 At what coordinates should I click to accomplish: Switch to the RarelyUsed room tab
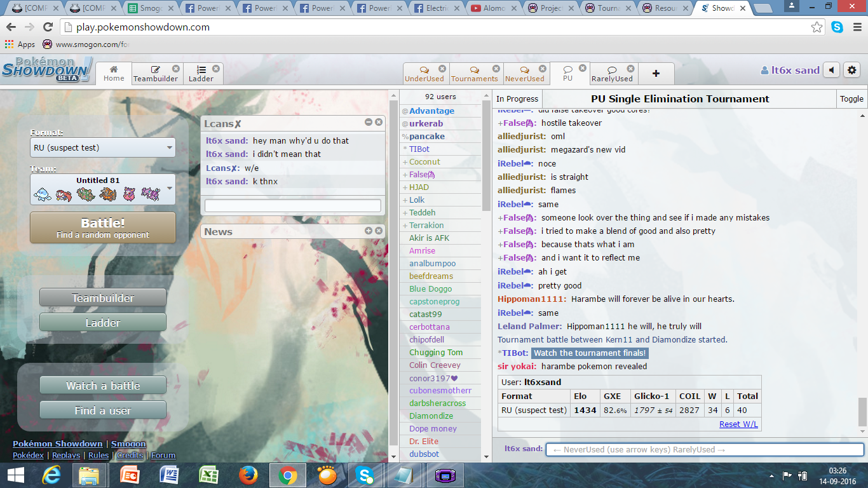click(x=612, y=74)
